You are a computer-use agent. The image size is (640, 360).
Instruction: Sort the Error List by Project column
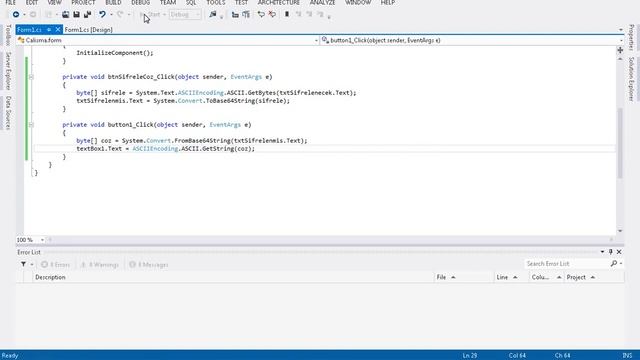pyautogui.click(x=594, y=277)
